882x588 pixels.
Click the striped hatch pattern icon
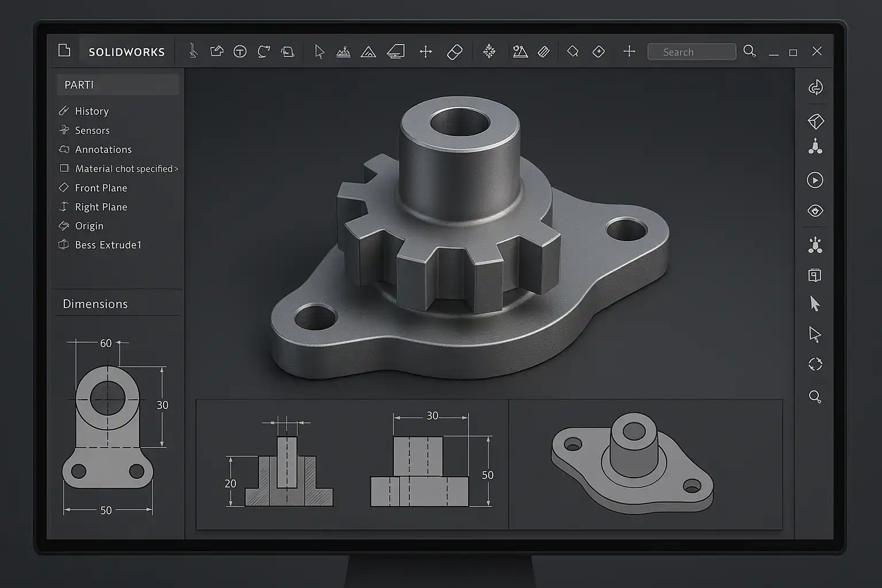point(544,52)
